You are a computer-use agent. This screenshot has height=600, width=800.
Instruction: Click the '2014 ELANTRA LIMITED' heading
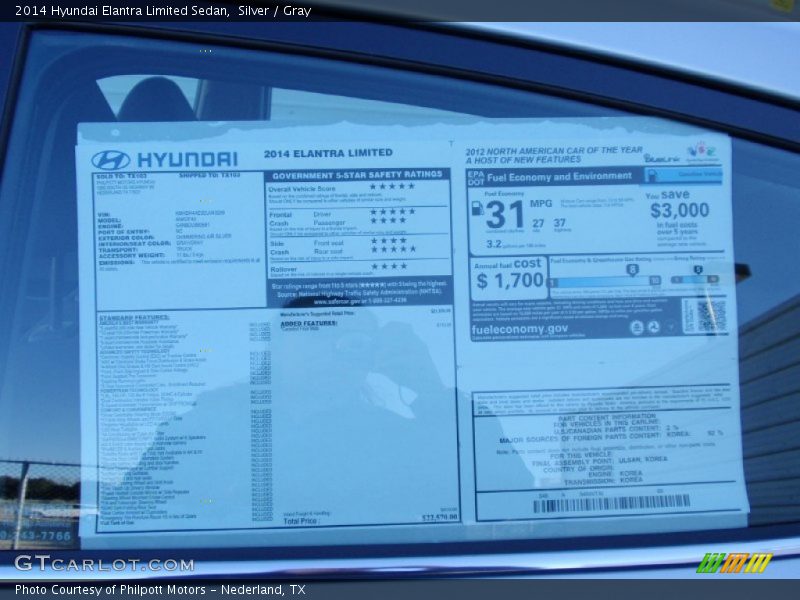(328, 153)
